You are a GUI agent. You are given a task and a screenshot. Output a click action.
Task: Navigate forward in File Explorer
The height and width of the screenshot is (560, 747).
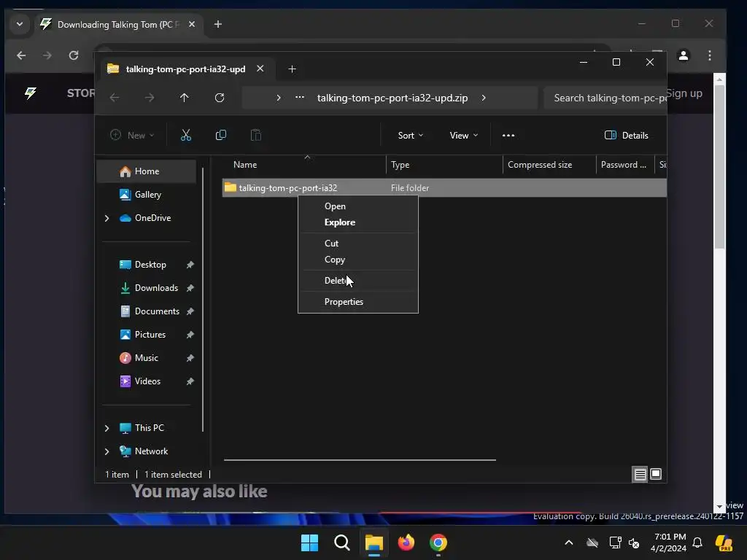(x=150, y=98)
